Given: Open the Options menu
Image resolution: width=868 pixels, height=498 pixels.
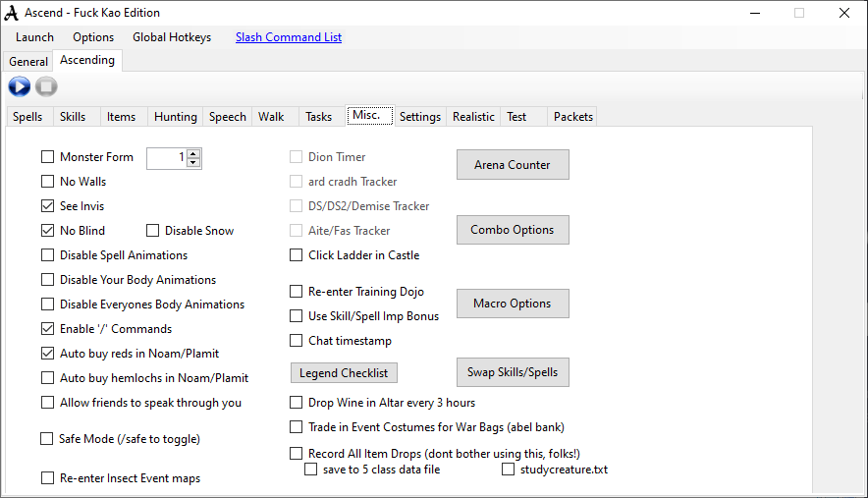Looking at the screenshot, I should click(93, 37).
